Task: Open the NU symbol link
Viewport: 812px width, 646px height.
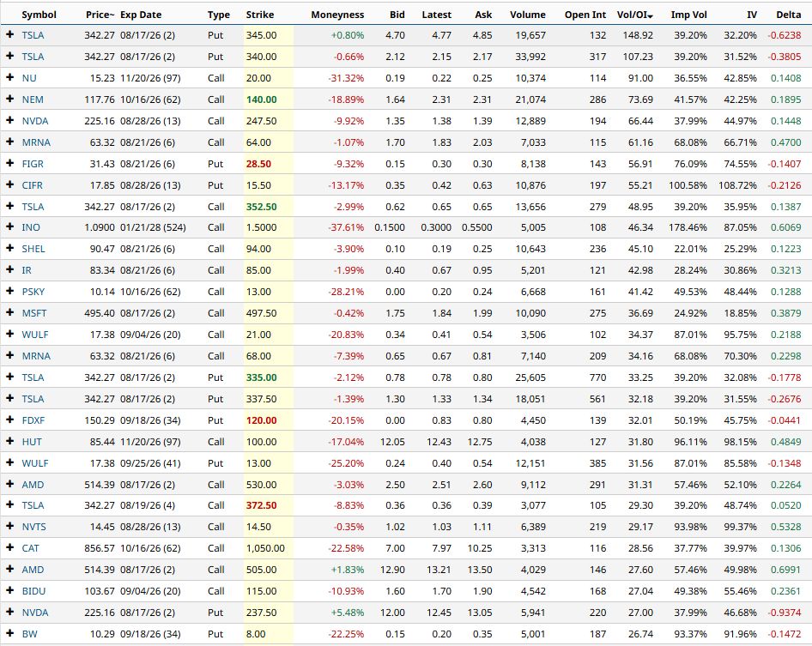Action: 29,78
